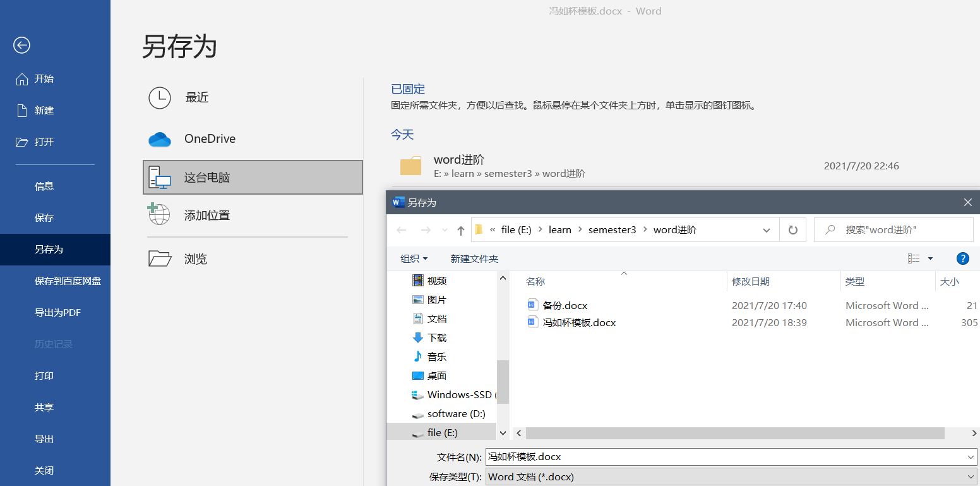This screenshot has width=980, height=486.
Task: Click the new document icon beside 新建
Action: 22,111
